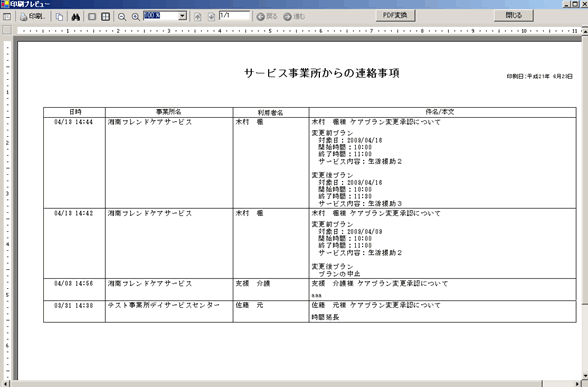Click the page number field
This screenshot has width=588, height=387.
pos(234,15)
